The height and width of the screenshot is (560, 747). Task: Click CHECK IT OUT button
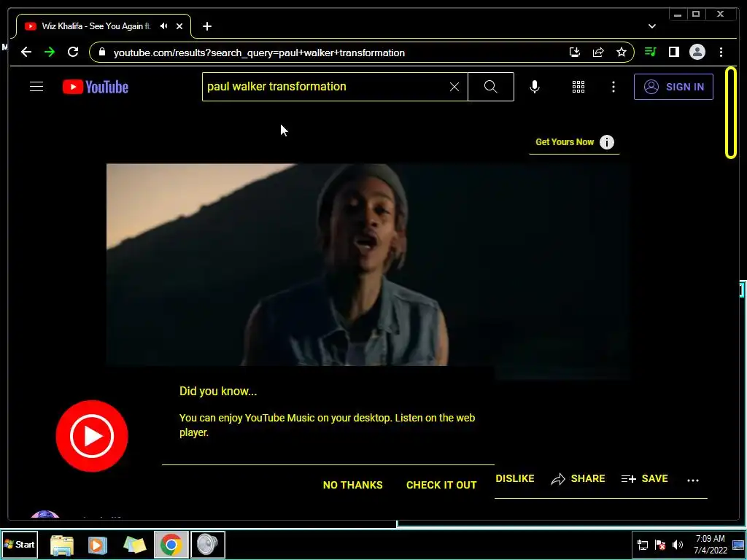click(x=441, y=485)
